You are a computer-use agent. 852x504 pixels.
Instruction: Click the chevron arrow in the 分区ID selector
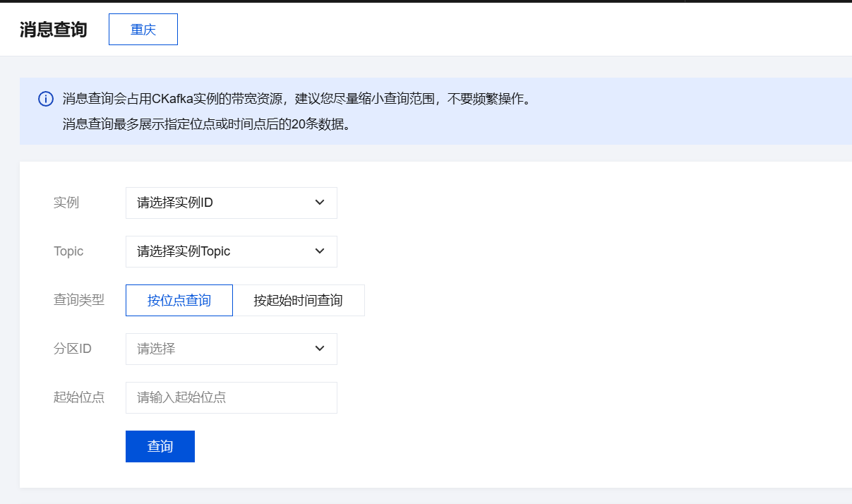pos(319,349)
